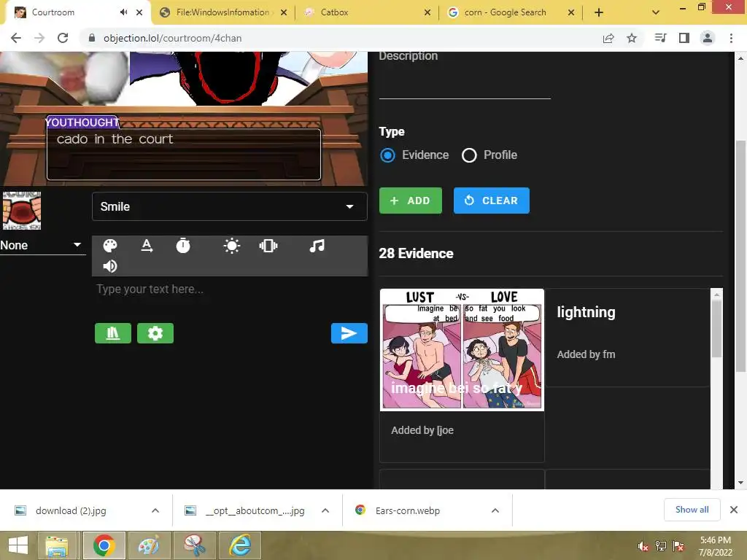Image resolution: width=747 pixels, height=560 pixels.
Task: Click the stopwatch timer icon
Action: (183, 246)
